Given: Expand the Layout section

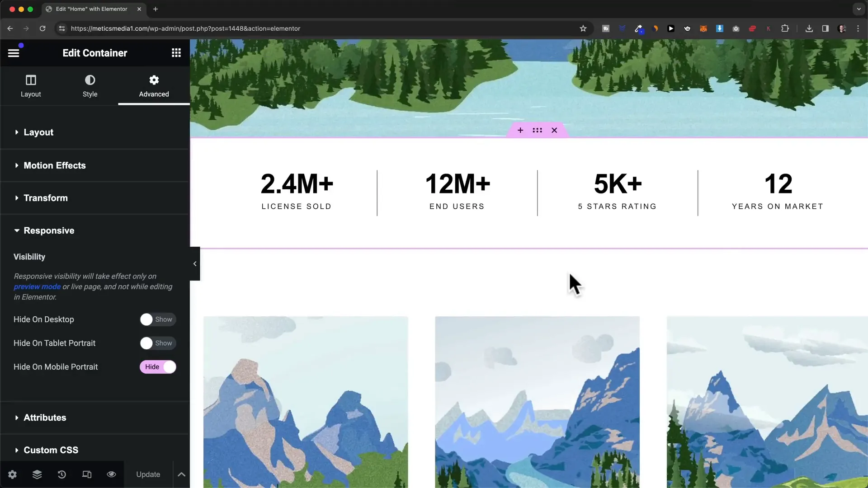Looking at the screenshot, I should 38,131.
